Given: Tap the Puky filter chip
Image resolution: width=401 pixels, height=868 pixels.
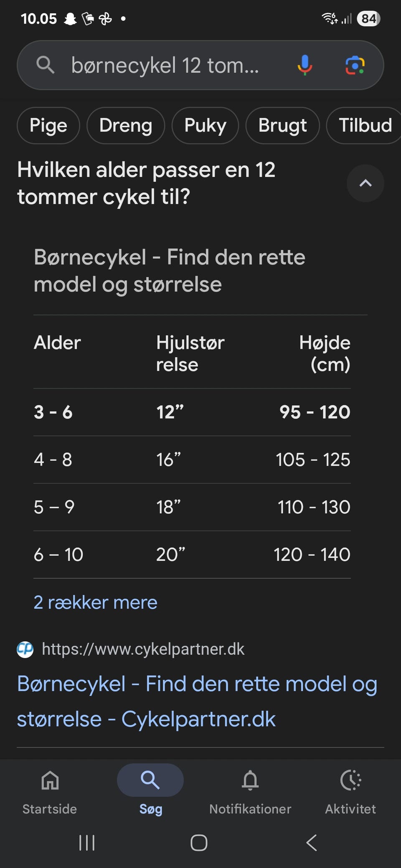Looking at the screenshot, I should (205, 125).
